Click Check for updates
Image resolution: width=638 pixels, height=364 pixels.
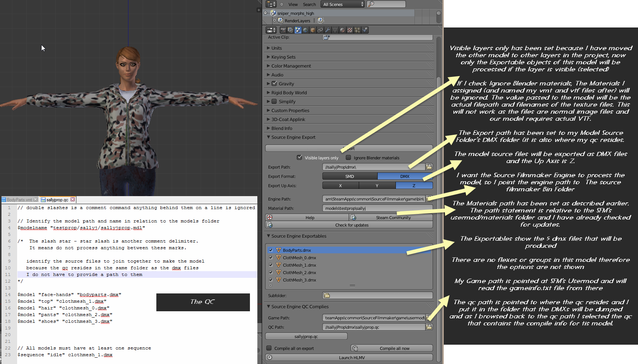pos(349,225)
